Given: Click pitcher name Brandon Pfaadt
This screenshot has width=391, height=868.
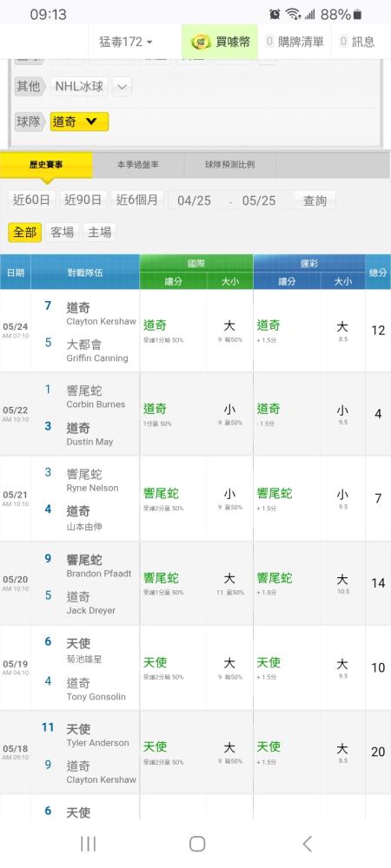Looking at the screenshot, I should 99,574.
